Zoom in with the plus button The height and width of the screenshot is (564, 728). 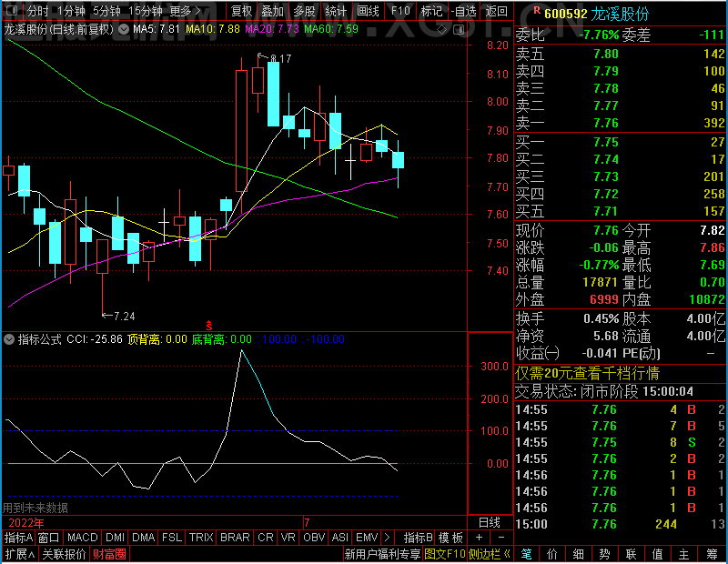(x=480, y=538)
